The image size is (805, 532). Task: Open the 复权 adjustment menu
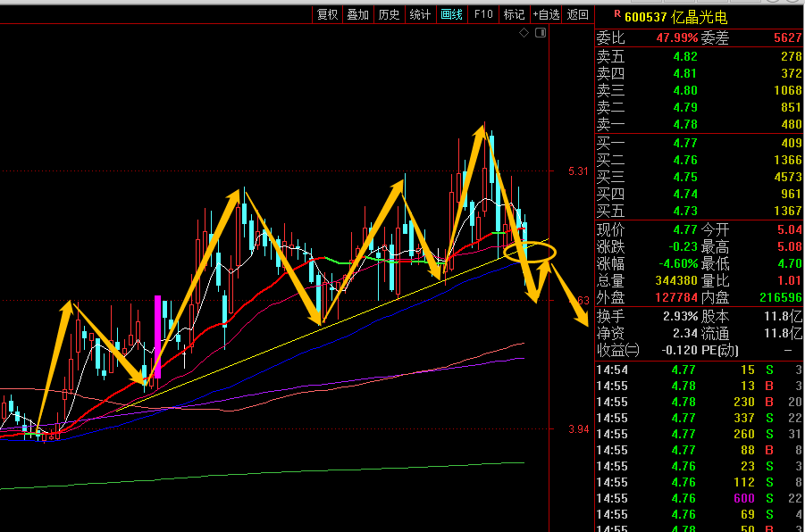[x=327, y=14]
